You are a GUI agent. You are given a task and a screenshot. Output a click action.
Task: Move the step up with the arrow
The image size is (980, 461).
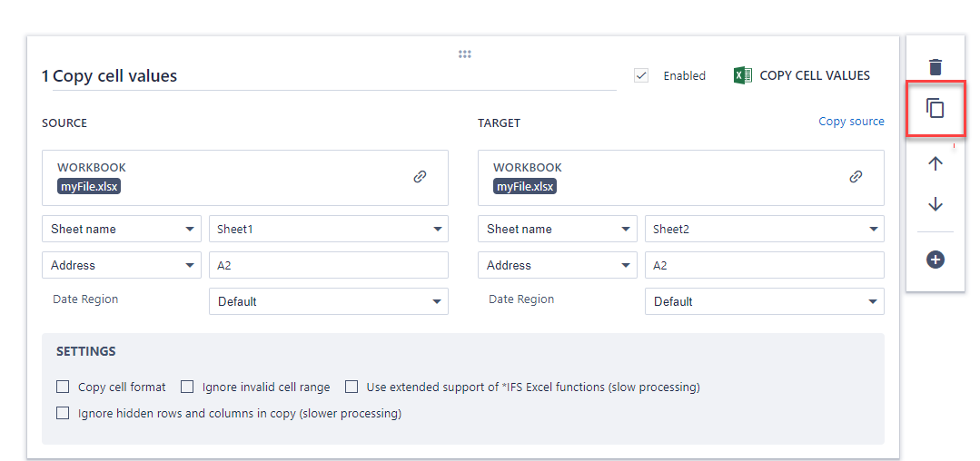tap(935, 163)
